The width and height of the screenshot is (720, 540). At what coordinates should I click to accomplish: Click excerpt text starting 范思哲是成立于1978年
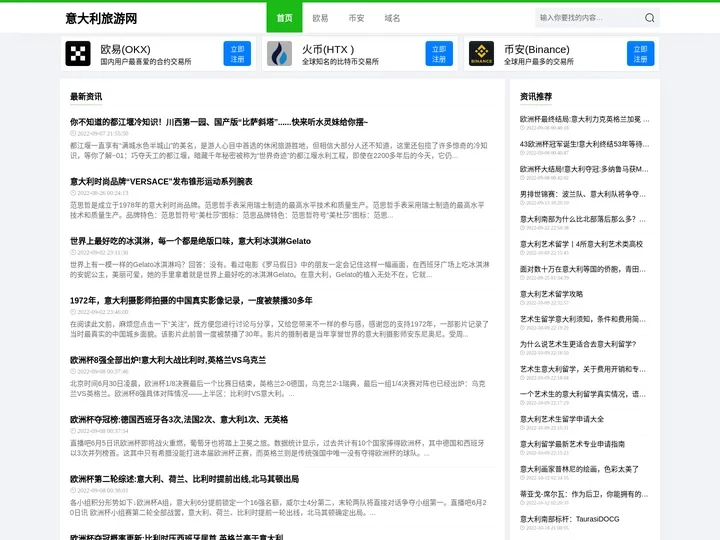coord(277,210)
